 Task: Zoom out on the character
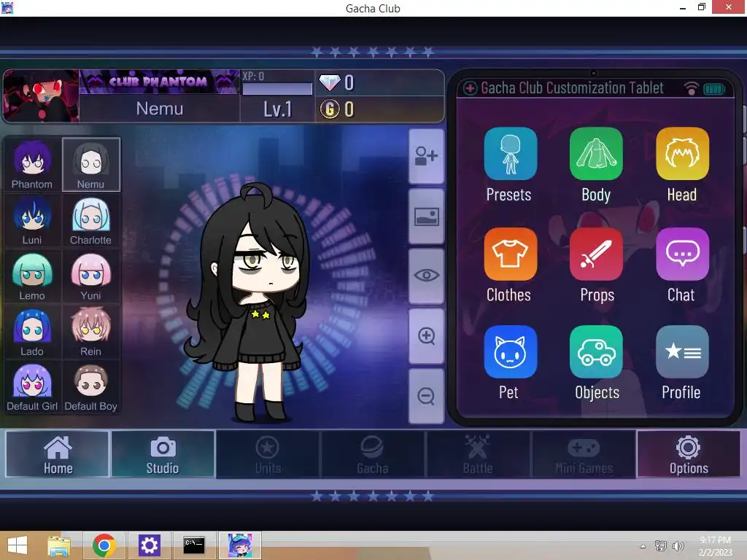(426, 396)
